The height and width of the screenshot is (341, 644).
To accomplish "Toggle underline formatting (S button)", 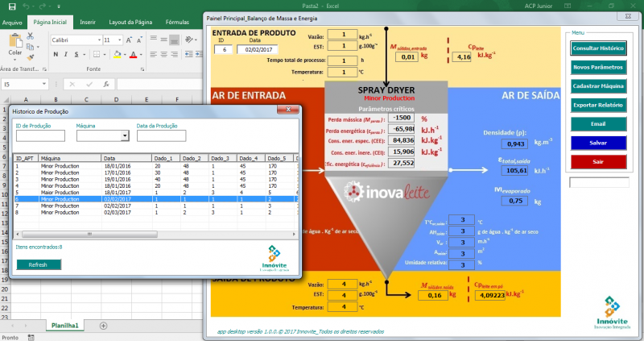I will (77, 54).
